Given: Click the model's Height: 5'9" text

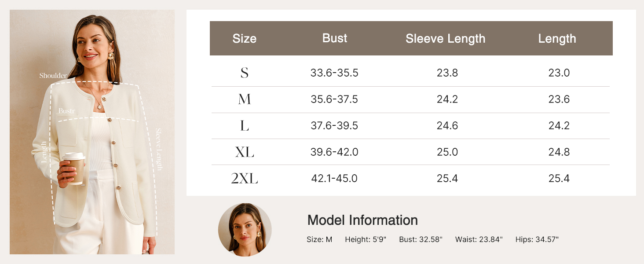Looking at the screenshot, I should (x=366, y=240).
